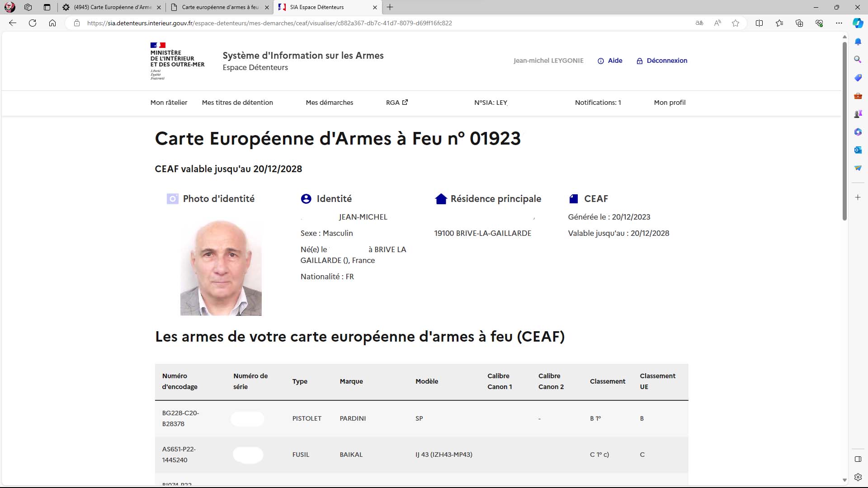
Task: Open Mes démarches menu
Action: point(330,103)
